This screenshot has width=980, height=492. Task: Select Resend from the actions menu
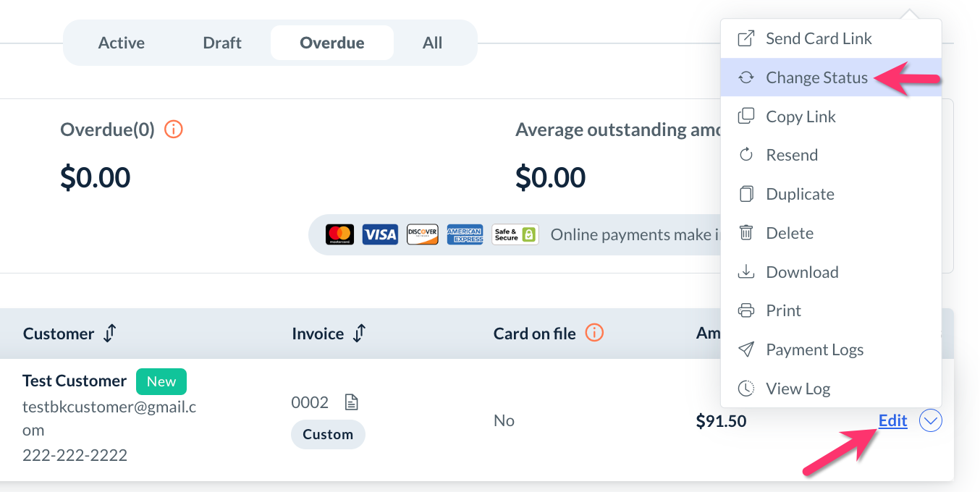[792, 155]
